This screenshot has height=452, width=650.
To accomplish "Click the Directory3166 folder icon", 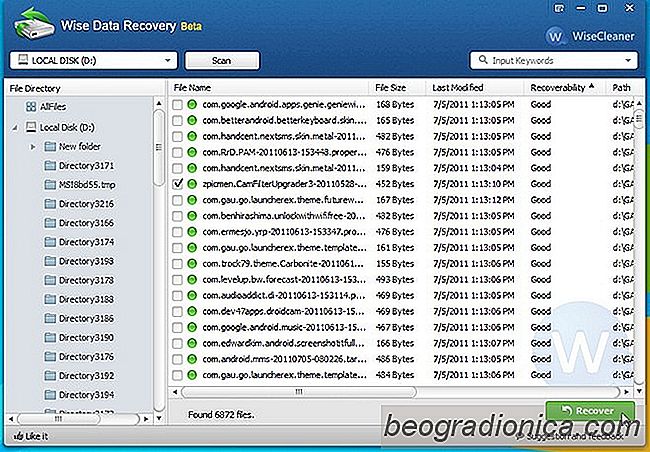I will click(x=50, y=223).
